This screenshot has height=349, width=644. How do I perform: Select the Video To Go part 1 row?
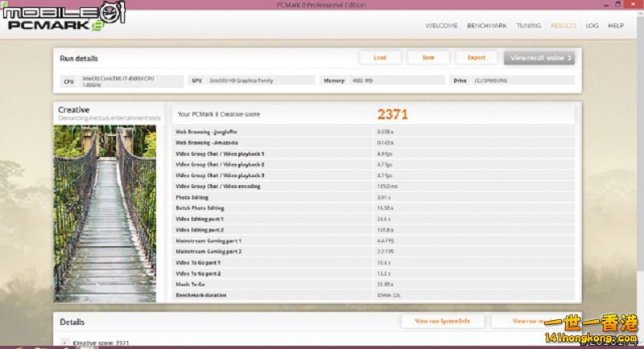pyautogui.click(x=374, y=262)
